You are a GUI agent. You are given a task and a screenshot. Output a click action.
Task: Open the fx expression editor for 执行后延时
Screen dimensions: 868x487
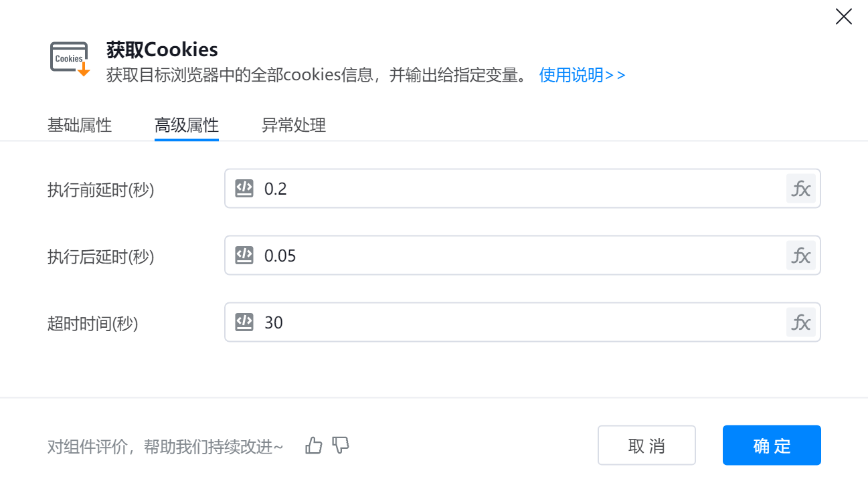click(x=800, y=256)
